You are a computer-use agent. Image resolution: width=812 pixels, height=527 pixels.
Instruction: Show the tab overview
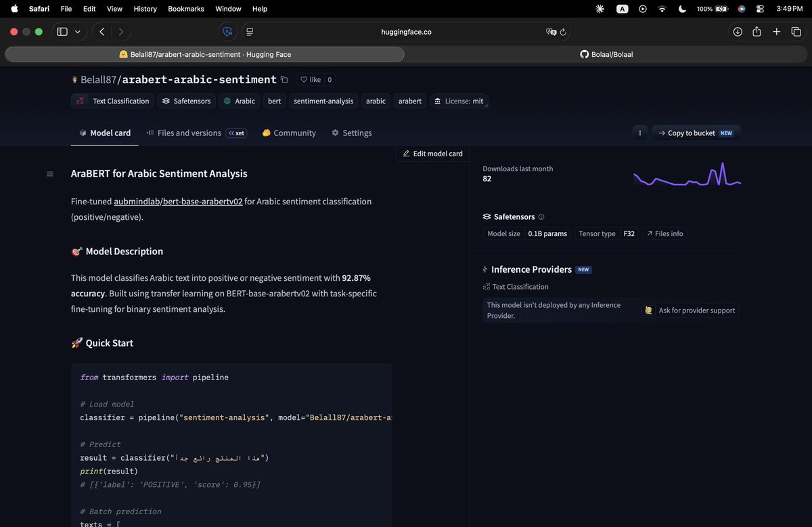tap(796, 32)
